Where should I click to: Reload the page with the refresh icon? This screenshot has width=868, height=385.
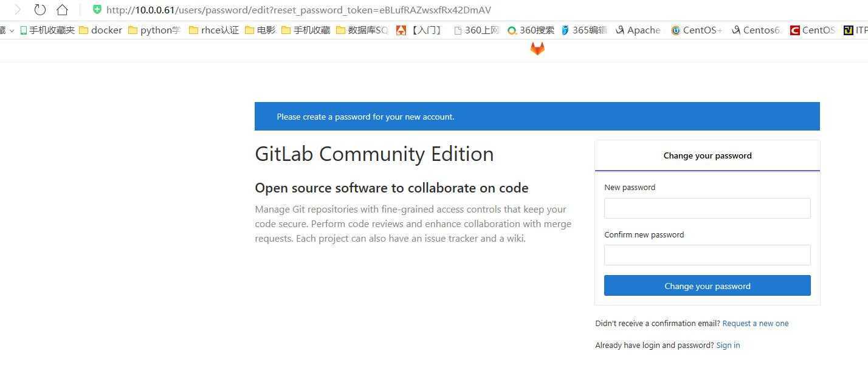coord(40,10)
